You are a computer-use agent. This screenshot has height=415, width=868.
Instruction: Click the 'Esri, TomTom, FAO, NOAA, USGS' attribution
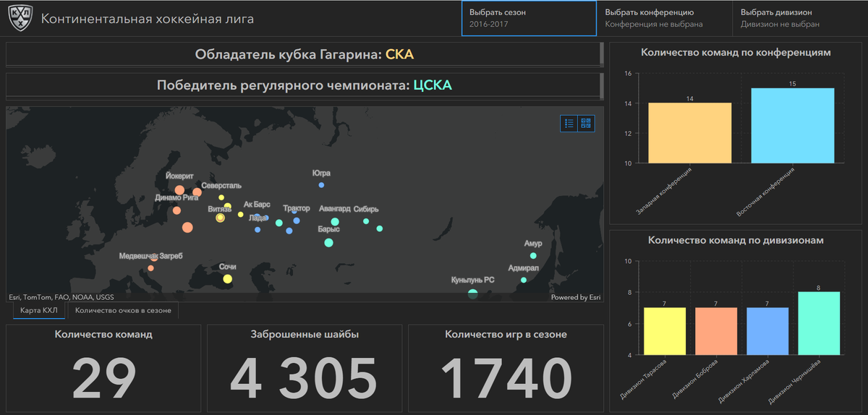click(x=61, y=297)
